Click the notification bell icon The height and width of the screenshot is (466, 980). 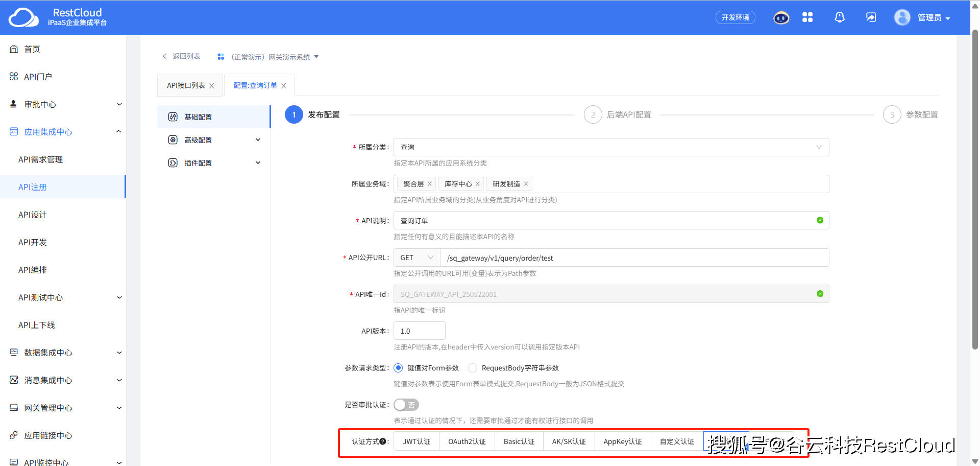839,17
